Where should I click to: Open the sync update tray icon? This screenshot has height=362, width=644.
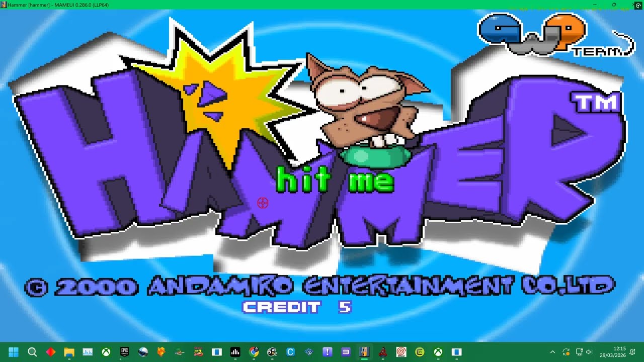[566, 352]
